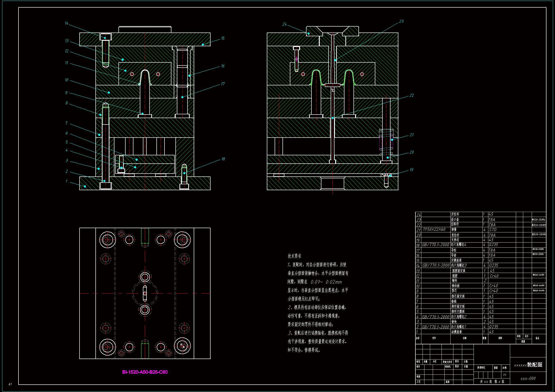Image resolution: width=555 pixels, height=392 pixels.
Task: Click balloon number 19 callout
Action: 411,170
